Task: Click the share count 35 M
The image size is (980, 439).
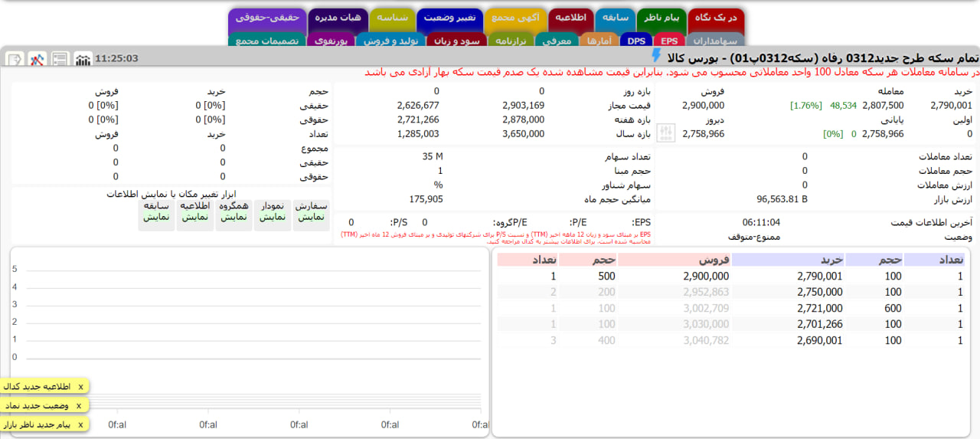Action: 433,156
